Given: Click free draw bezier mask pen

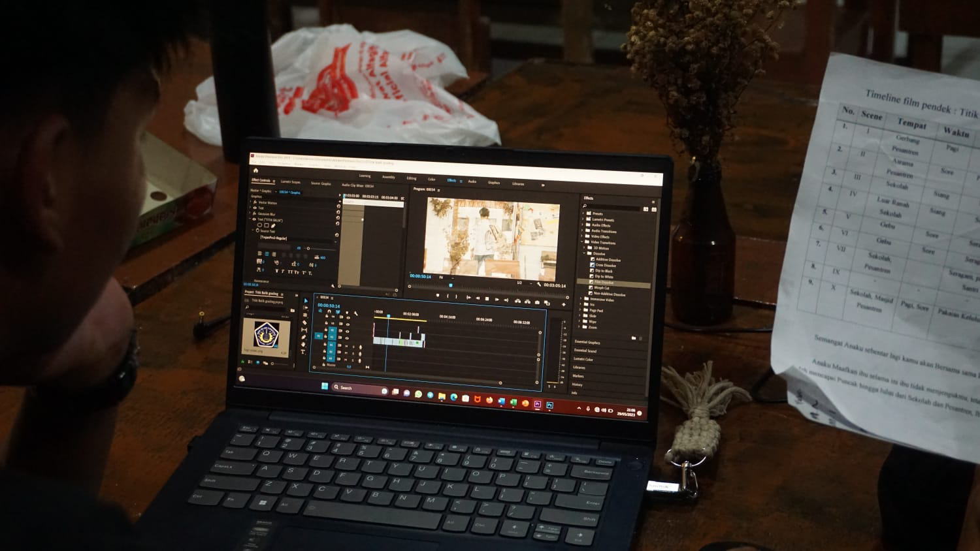Looking at the screenshot, I should [273, 226].
